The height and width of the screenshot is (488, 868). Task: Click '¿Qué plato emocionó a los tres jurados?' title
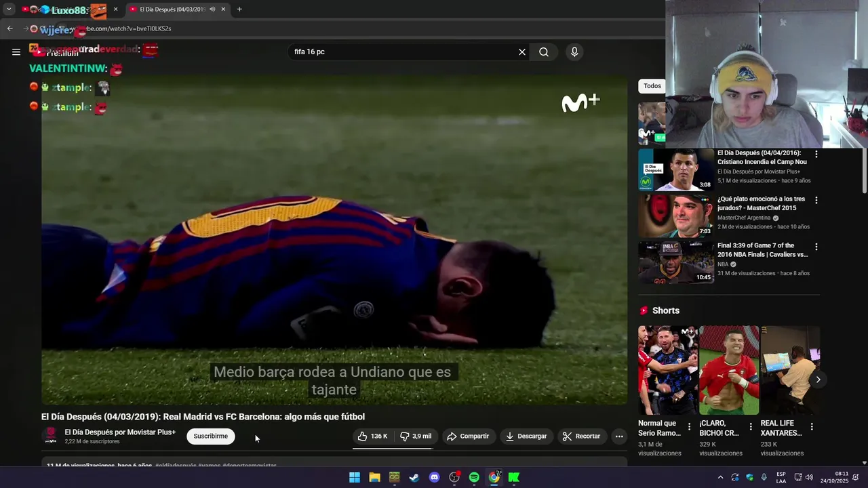[761, 203]
